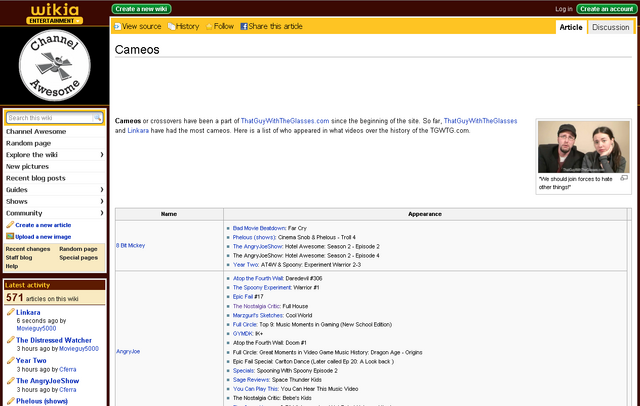Open Year Two in Latest activity

(x=31, y=360)
